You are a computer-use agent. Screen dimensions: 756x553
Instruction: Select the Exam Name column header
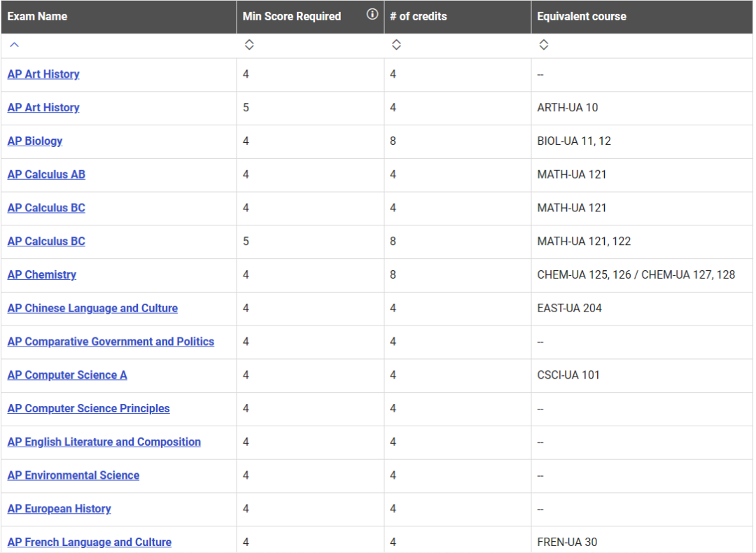tap(37, 16)
